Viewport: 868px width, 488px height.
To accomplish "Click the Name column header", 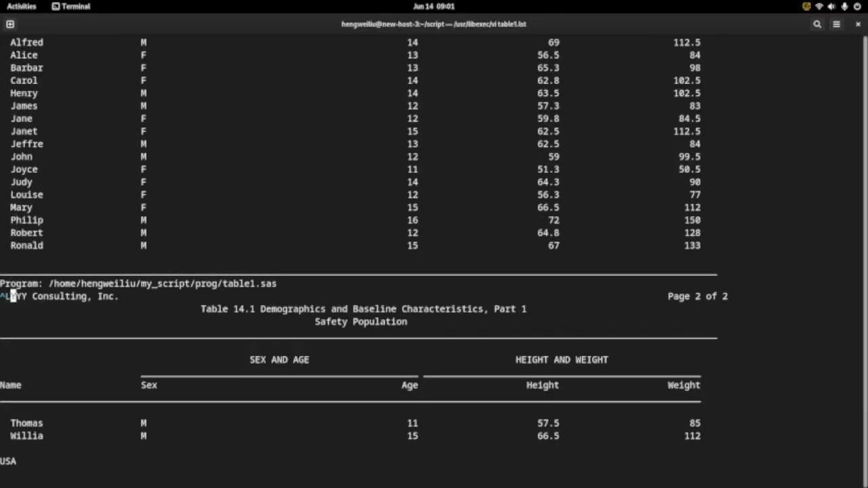I will (11, 385).
